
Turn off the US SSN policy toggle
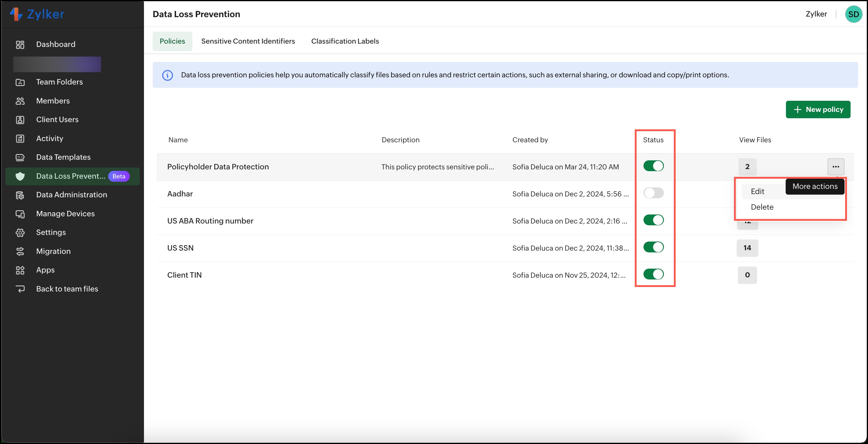pyautogui.click(x=653, y=248)
